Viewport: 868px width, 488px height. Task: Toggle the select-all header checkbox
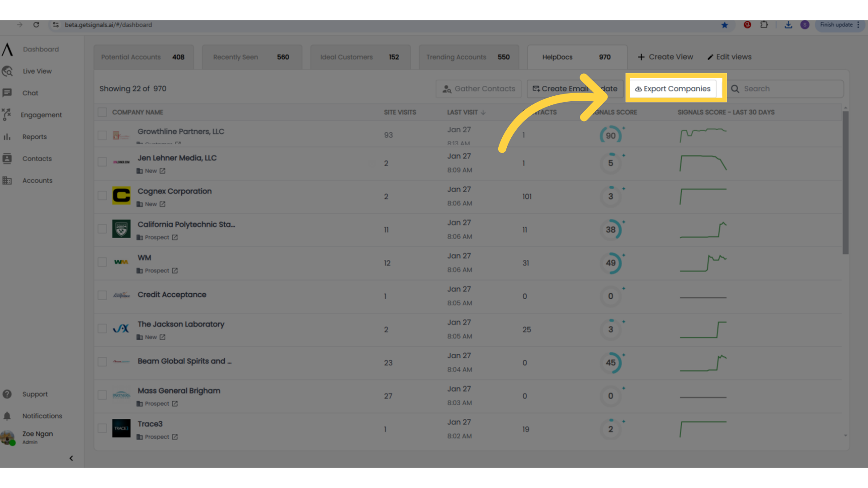(103, 112)
